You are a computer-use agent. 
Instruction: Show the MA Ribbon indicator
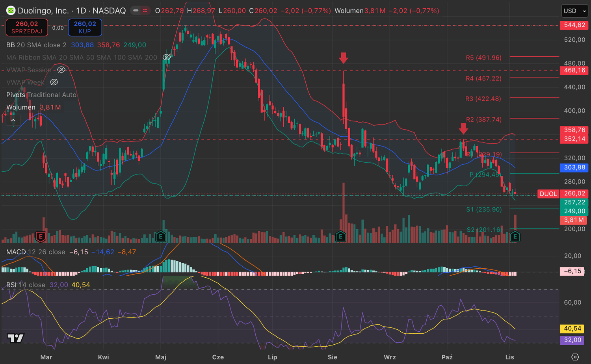click(167, 58)
